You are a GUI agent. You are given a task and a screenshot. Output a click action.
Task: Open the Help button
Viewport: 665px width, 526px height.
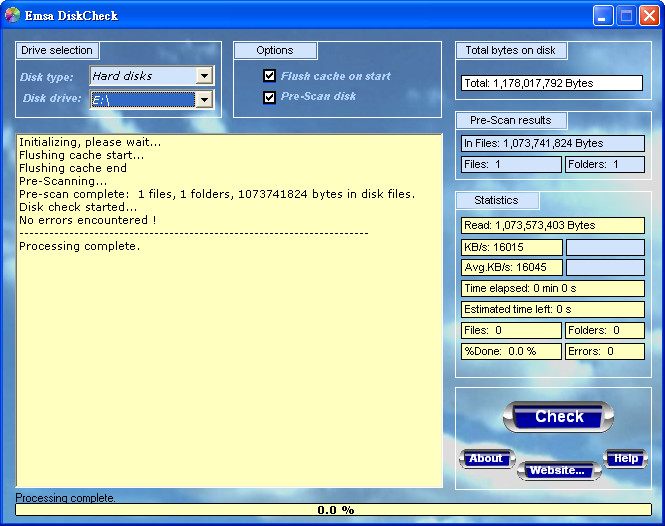(x=626, y=459)
